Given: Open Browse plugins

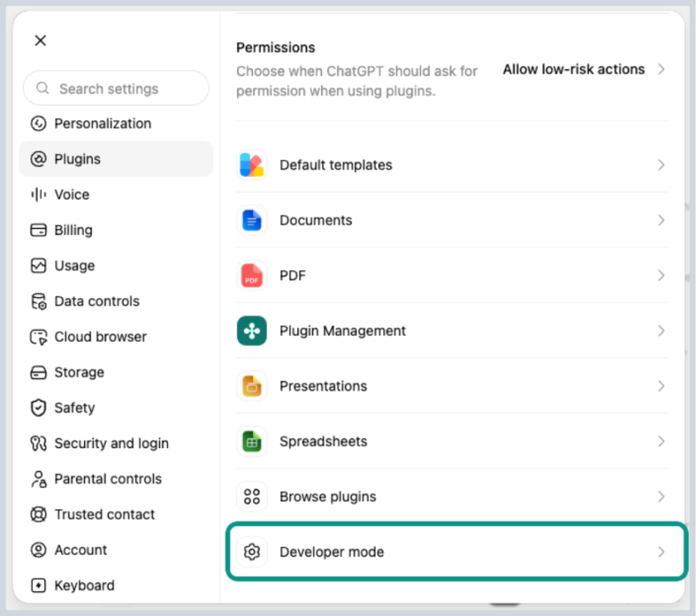Looking at the screenshot, I should pyautogui.click(x=452, y=496).
